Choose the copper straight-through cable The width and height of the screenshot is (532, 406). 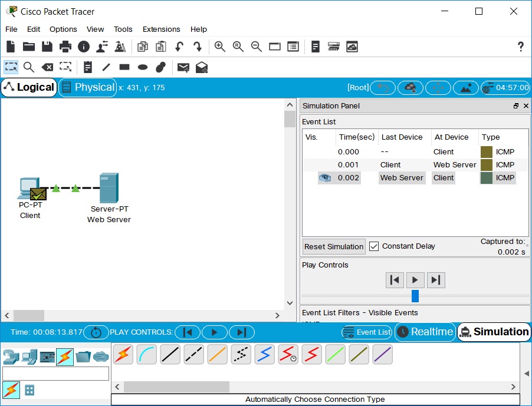[x=170, y=355]
